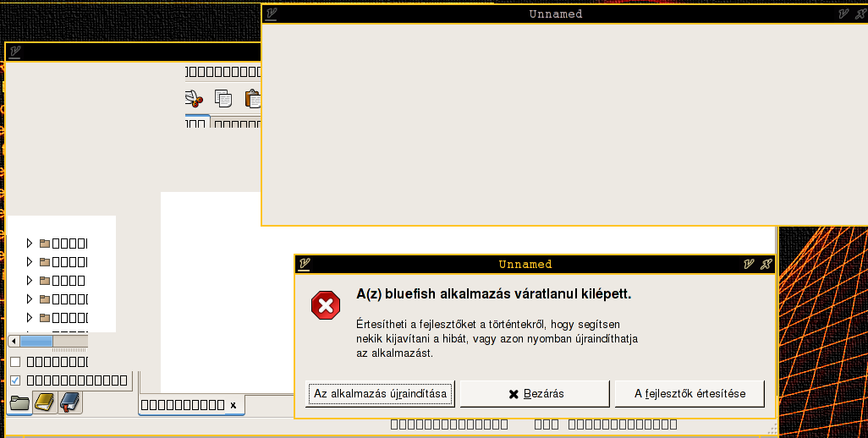Viewport: 868px width, 438px height.
Task: Expand the tree folder with the shortest label
Action: pos(30,281)
